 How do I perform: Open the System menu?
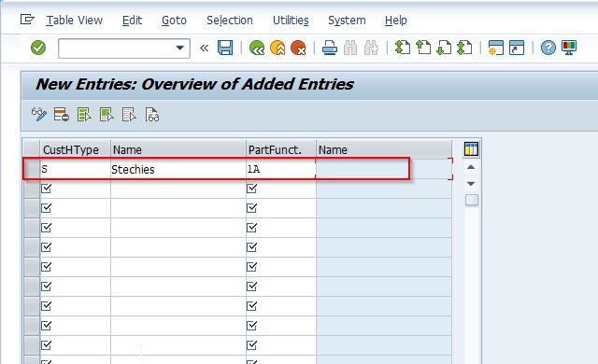(347, 21)
